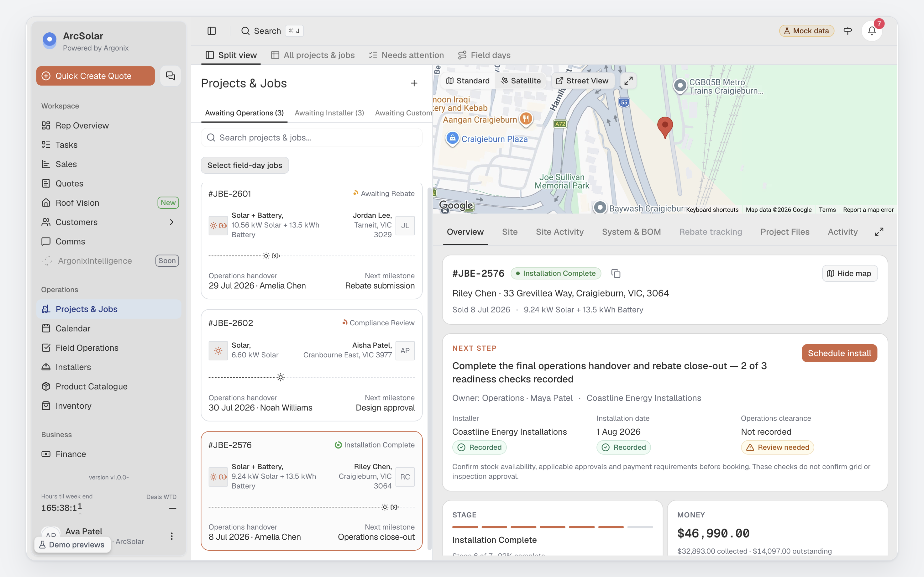Expand the Customers submenu chevron

[x=171, y=222]
